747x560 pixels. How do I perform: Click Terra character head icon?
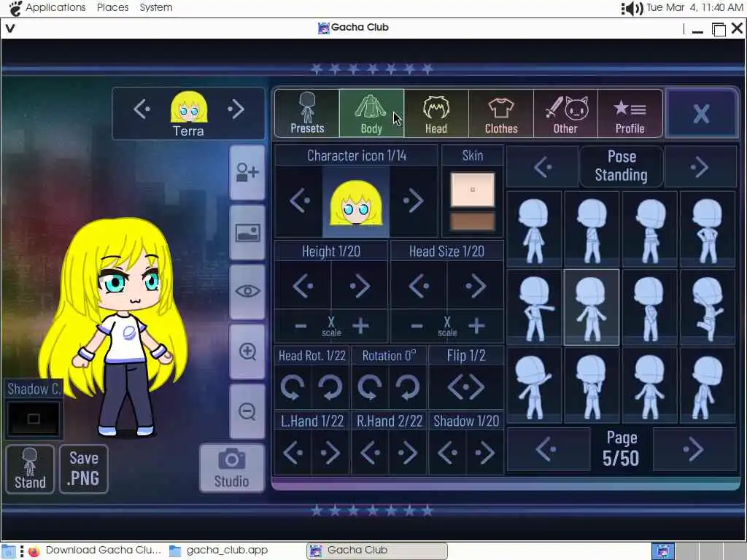coord(189,107)
